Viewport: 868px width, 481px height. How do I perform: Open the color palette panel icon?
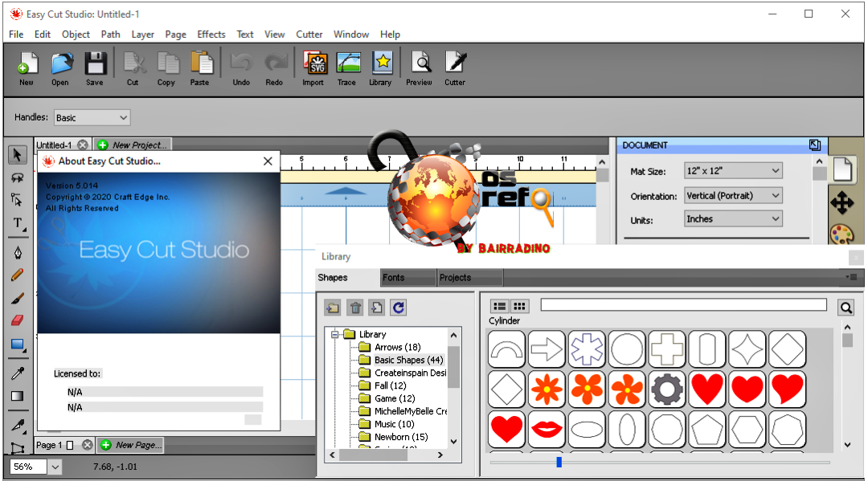pyautogui.click(x=842, y=234)
